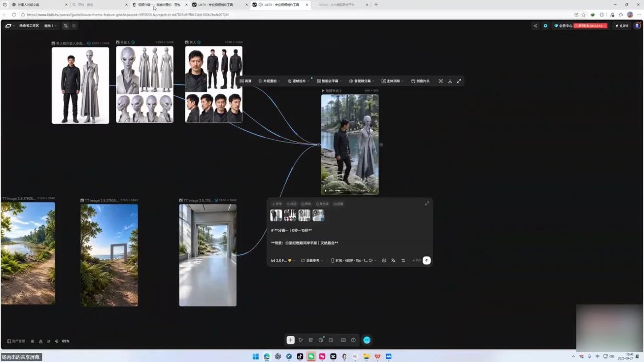Switch to the 豆包 - 搜索 browser tab
This screenshot has width=644, height=362.
coord(99,5)
